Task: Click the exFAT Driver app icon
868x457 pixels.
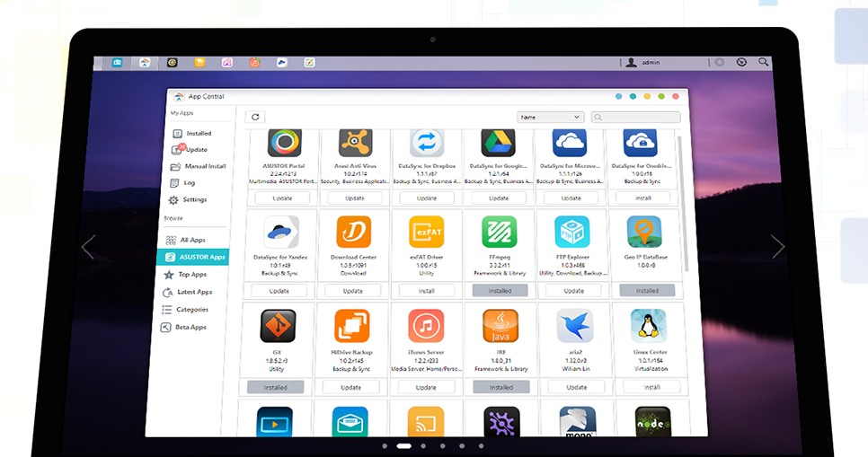Action: click(x=426, y=232)
